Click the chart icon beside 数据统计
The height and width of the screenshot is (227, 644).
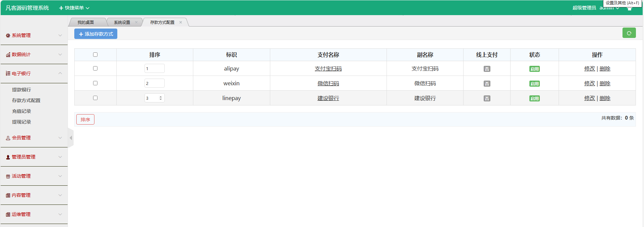click(x=8, y=55)
